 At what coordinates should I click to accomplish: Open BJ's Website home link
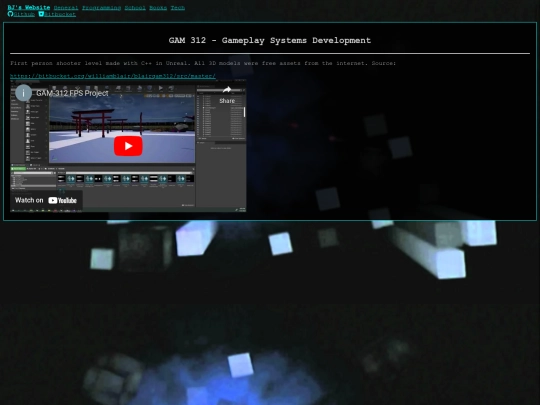point(29,8)
